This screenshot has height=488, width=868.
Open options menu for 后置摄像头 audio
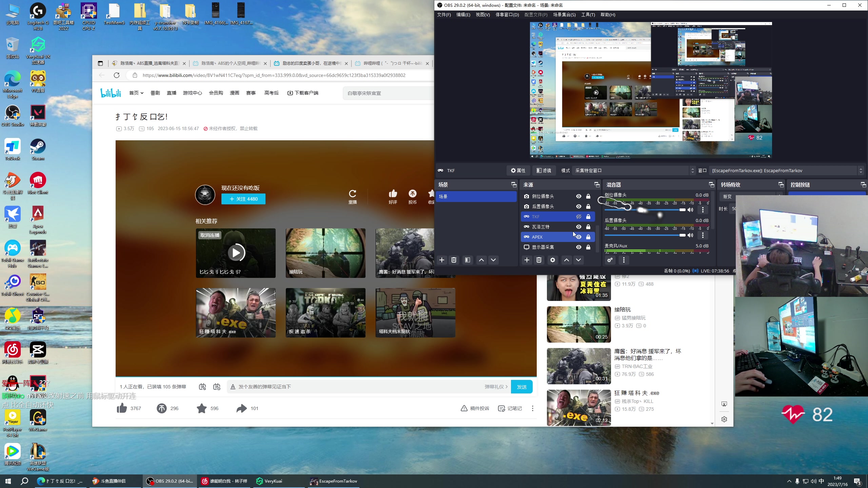pos(703,235)
